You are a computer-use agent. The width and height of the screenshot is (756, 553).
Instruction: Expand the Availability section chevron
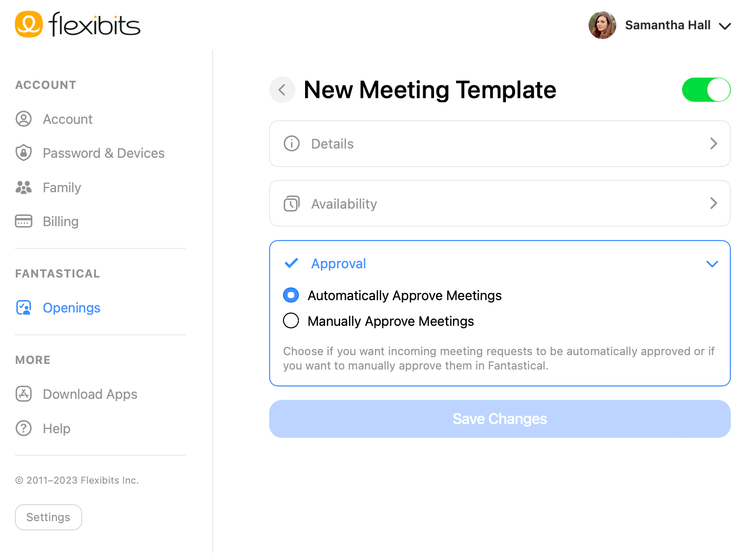pyautogui.click(x=713, y=204)
